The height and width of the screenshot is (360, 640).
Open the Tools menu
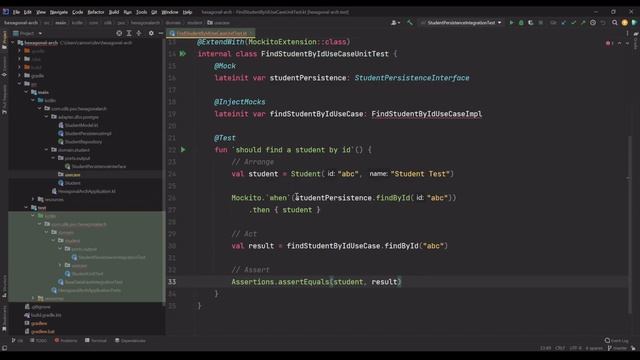[x=142, y=12]
